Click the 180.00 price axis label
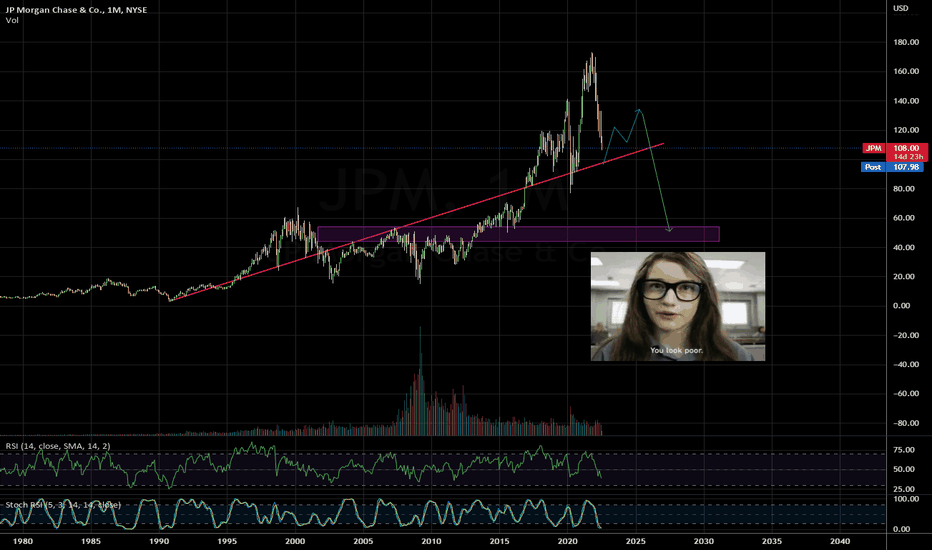 [906, 42]
